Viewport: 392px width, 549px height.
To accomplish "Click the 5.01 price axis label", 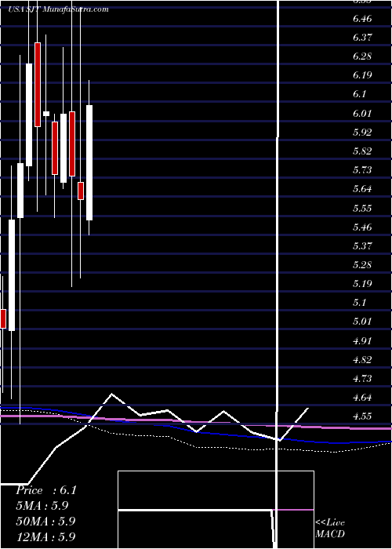I will coord(362,322).
